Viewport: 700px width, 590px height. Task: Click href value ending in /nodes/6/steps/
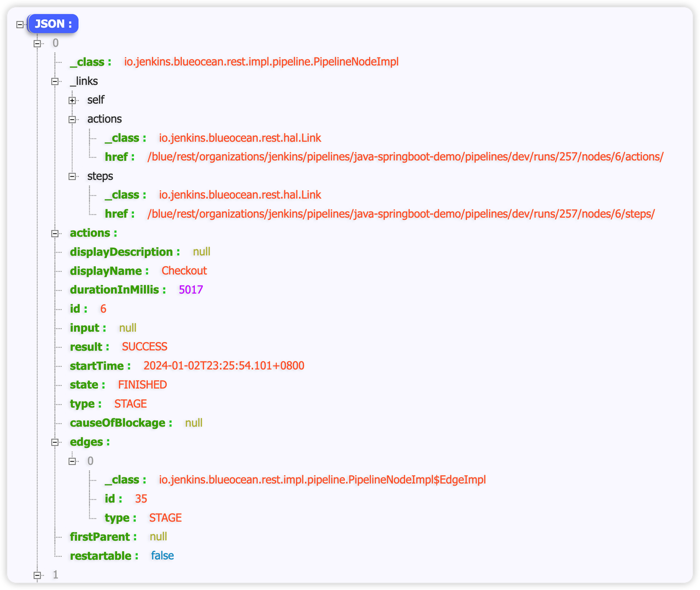(x=401, y=214)
